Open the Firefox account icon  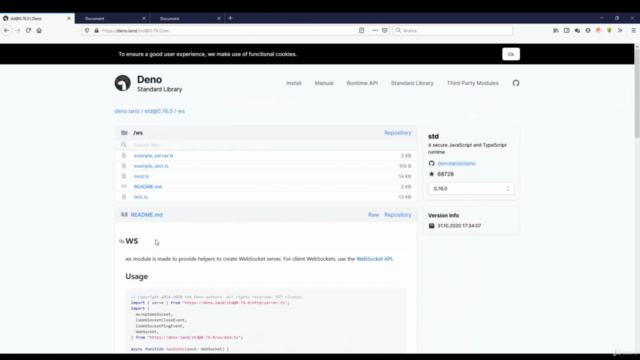[588, 31]
